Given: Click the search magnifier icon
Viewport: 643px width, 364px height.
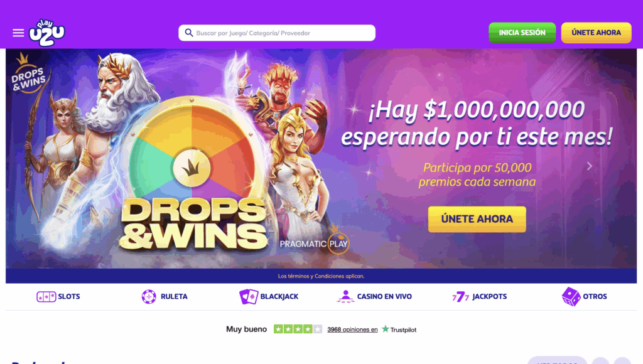Looking at the screenshot, I should click(x=188, y=33).
